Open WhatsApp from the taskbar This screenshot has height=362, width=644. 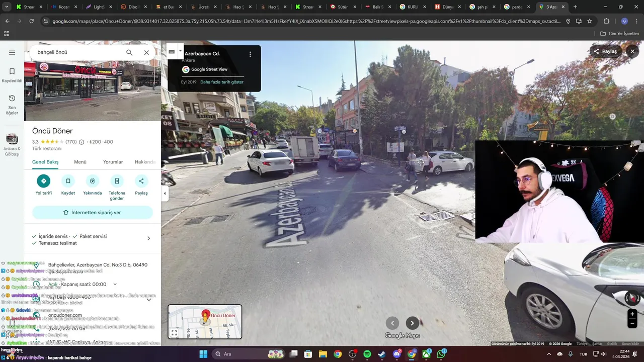tap(441, 354)
